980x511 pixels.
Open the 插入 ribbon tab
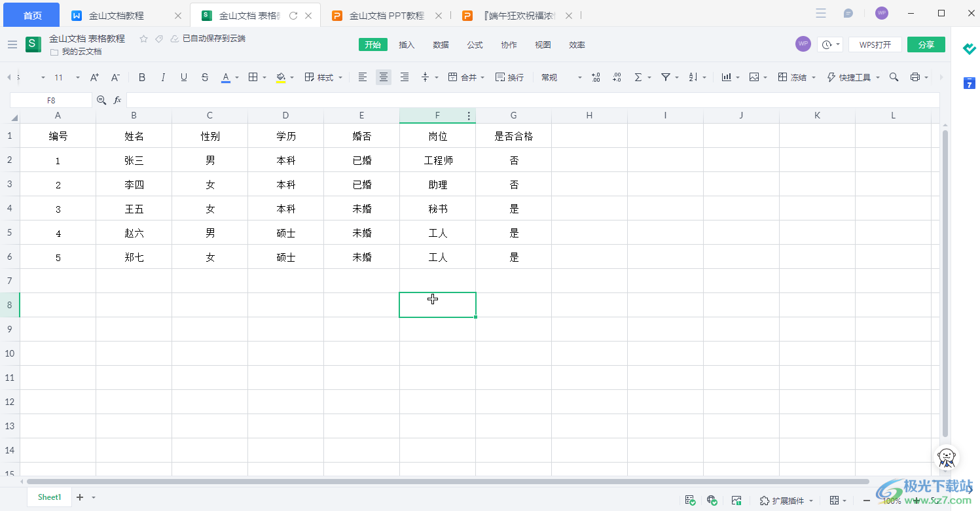point(407,44)
